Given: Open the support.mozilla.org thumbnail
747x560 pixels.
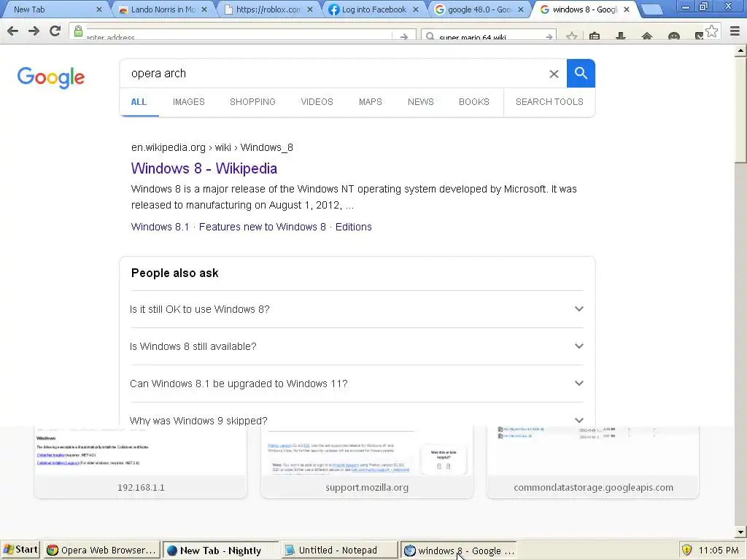Looking at the screenshot, I should pos(367,462).
